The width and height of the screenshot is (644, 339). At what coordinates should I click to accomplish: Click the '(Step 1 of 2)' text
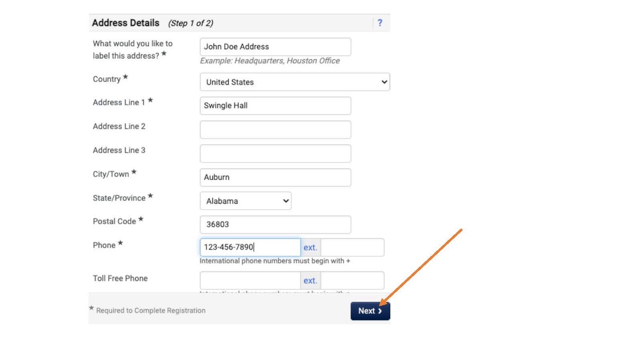pyautogui.click(x=190, y=23)
